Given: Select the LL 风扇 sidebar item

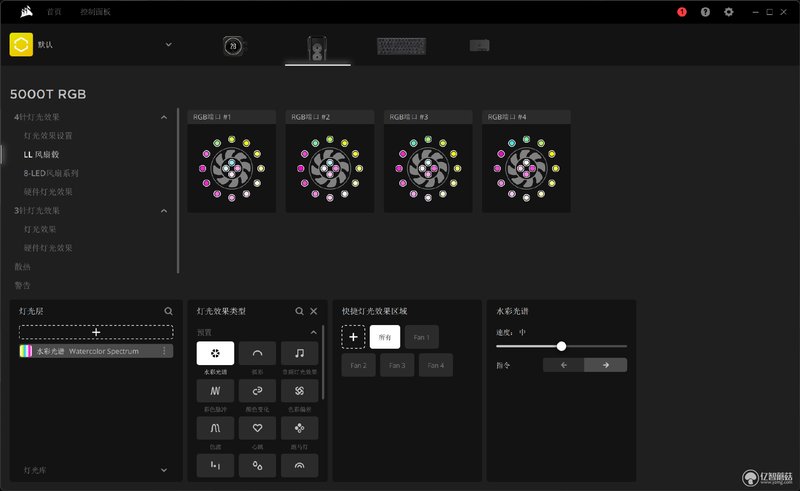Looking at the screenshot, I should (41, 154).
